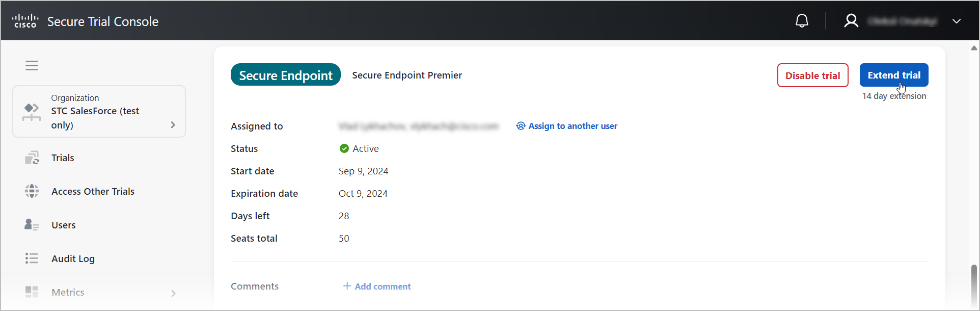Screen dimensions: 980x311
Task: Click the Trials sidebar icon
Action: coord(32,158)
